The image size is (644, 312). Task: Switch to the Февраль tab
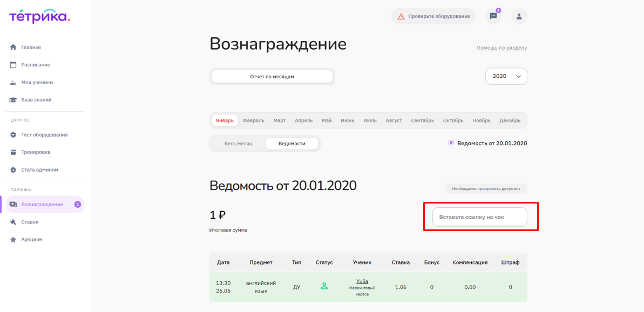coord(253,120)
